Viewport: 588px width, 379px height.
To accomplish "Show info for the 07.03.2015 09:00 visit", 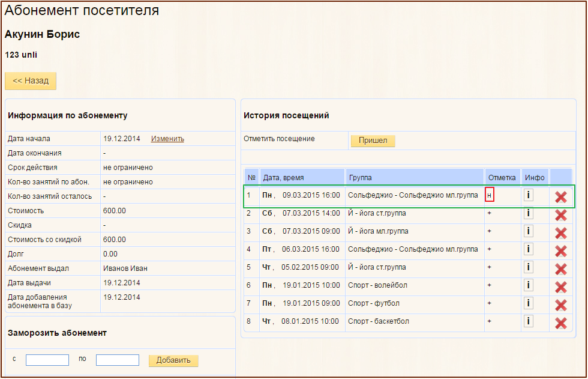I will point(528,231).
